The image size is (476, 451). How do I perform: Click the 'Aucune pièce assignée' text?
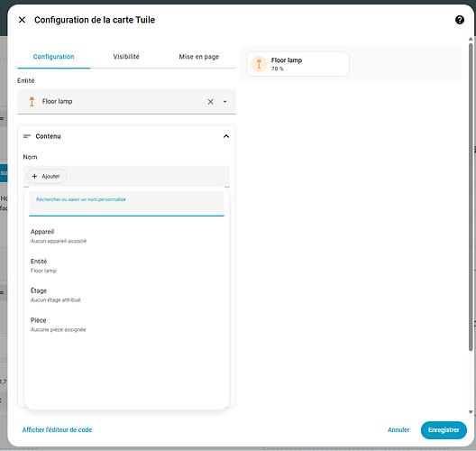point(59,329)
